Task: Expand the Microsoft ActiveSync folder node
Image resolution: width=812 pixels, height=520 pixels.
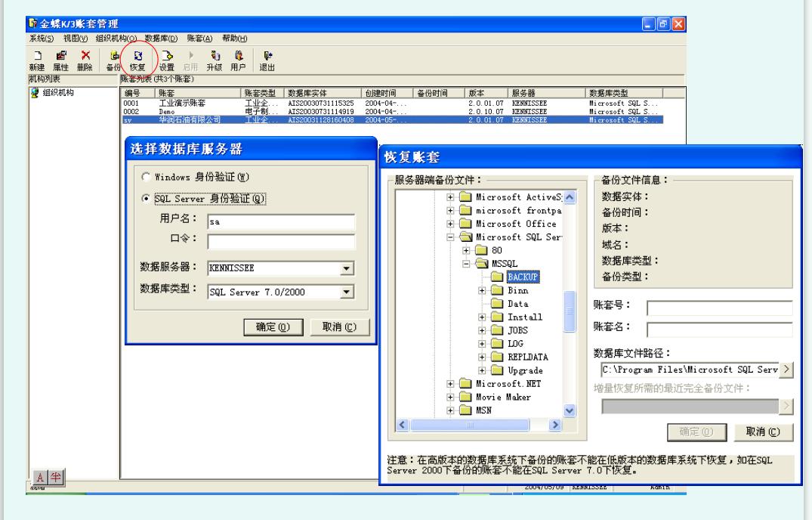Action: [x=450, y=197]
